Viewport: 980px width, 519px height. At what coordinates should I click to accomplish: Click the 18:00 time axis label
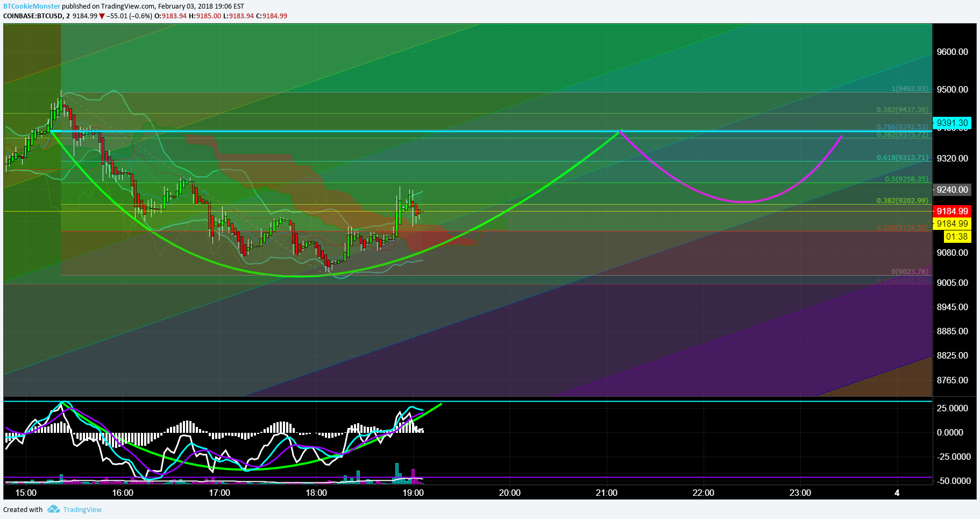(x=316, y=493)
